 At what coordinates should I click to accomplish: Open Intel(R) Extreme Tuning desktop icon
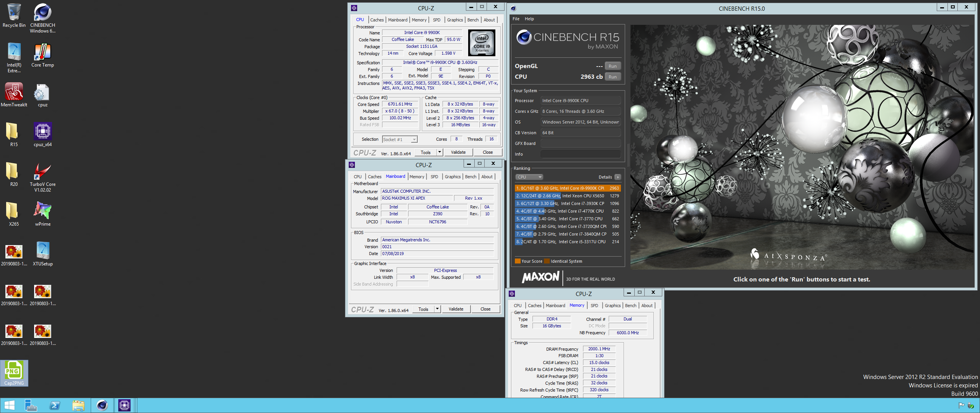pos(14,58)
